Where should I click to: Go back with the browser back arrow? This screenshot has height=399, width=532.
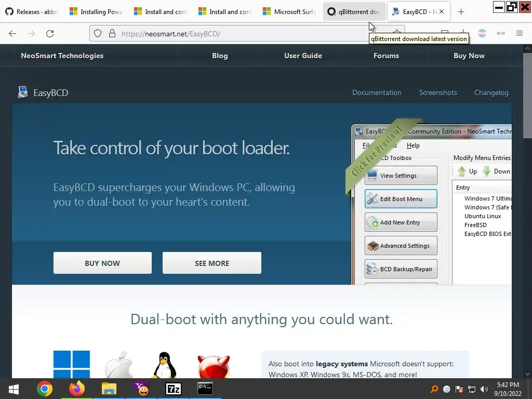(12, 34)
